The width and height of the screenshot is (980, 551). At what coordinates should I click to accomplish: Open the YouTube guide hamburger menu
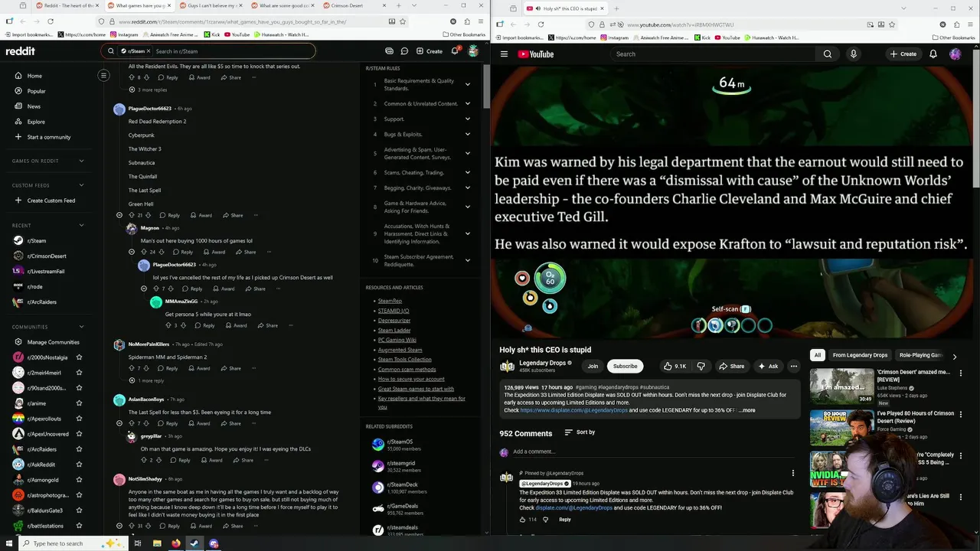tap(504, 54)
